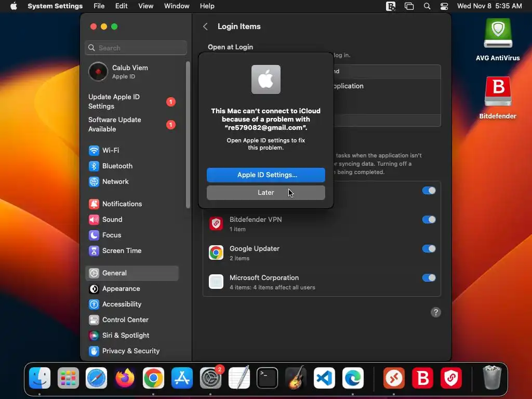Viewport: 532px width, 399px height.
Task: Click the Microsoft Corporation row
Action: (322, 282)
